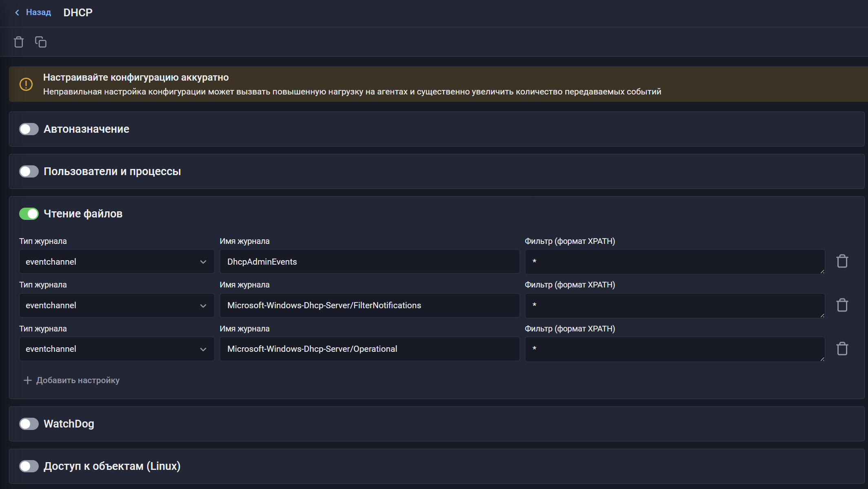Delete the Dhcp-Server/Operational journal row
The width and height of the screenshot is (868, 489).
click(x=842, y=349)
